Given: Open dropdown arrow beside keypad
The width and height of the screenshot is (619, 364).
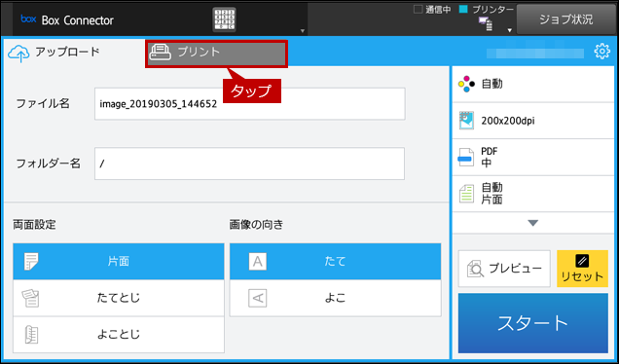Looking at the screenshot, I should pyautogui.click(x=303, y=31).
